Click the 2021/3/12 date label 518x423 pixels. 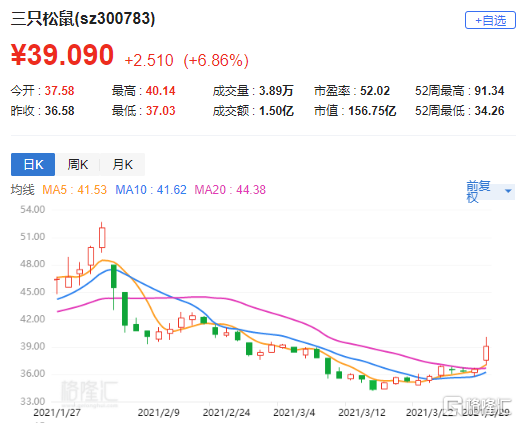tap(362, 412)
